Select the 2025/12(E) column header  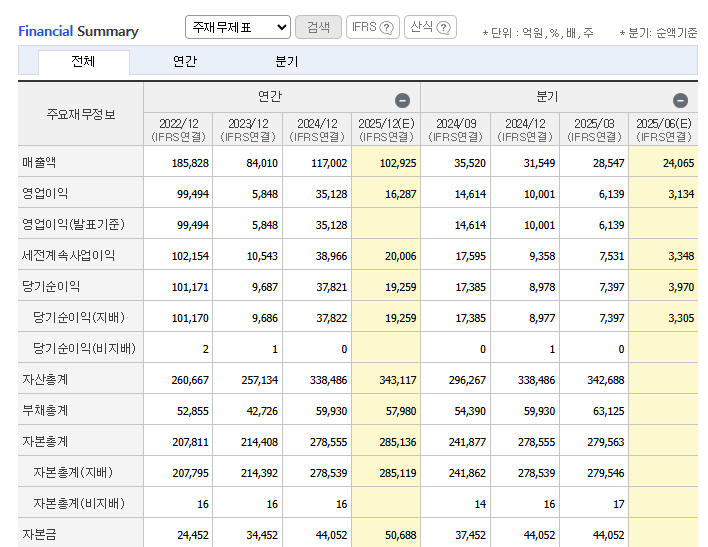pos(386,130)
